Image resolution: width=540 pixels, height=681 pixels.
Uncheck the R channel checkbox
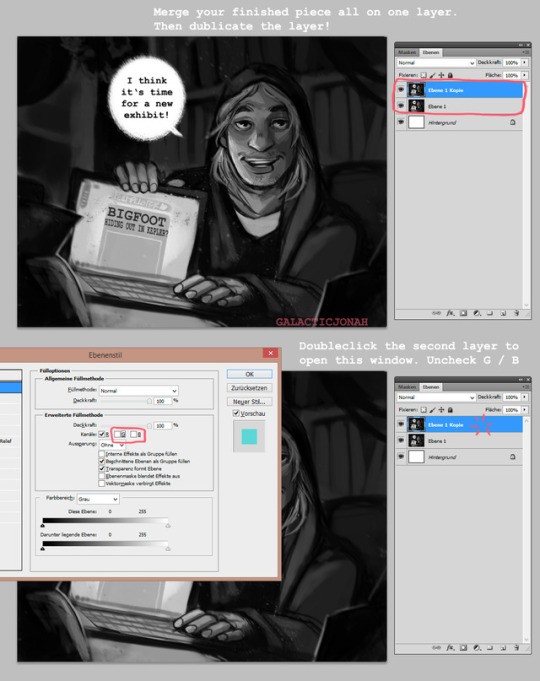tap(102, 434)
